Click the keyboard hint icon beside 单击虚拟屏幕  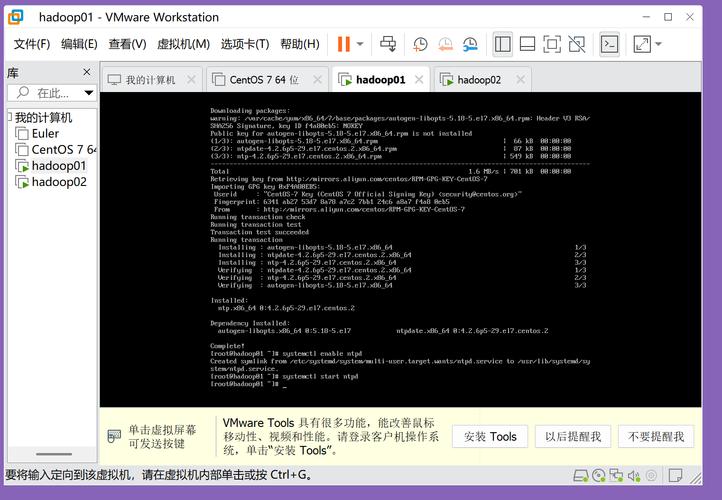(114, 436)
